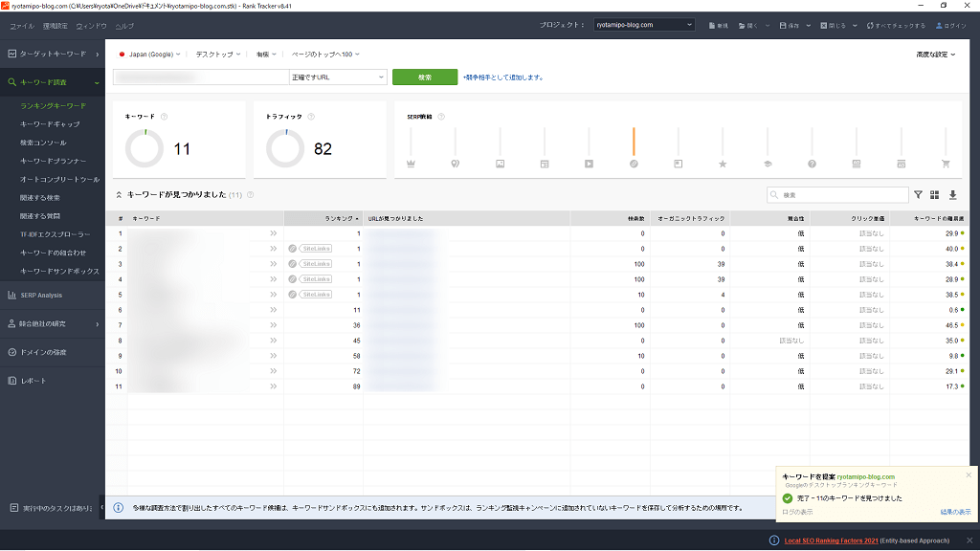
Task: Click the filter funnel icon above the table
Action: 918,195
